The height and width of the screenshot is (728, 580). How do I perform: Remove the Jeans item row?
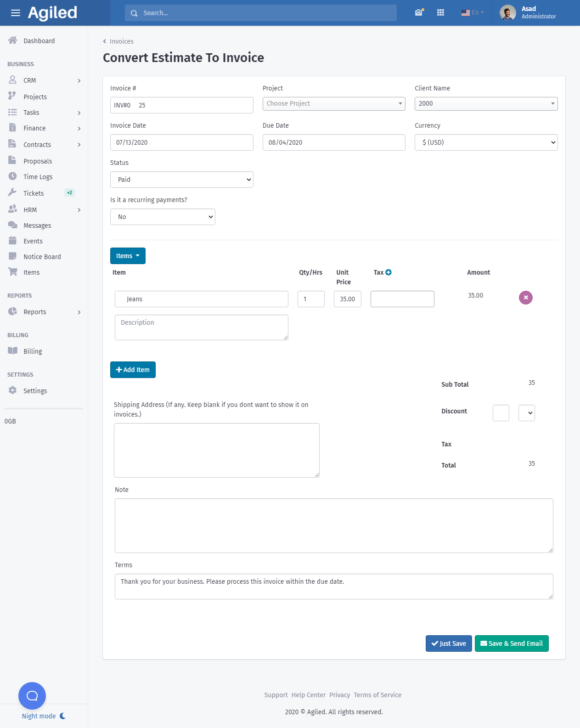(525, 298)
